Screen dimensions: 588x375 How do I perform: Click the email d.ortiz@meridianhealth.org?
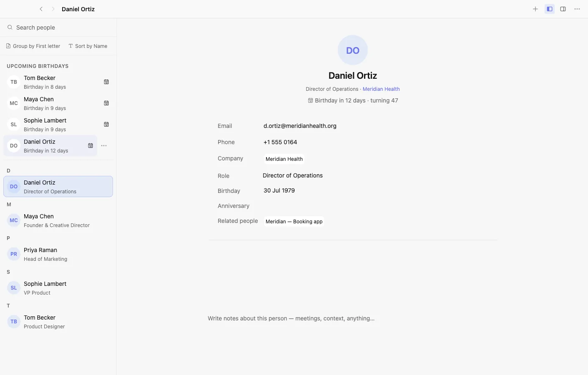(x=300, y=126)
